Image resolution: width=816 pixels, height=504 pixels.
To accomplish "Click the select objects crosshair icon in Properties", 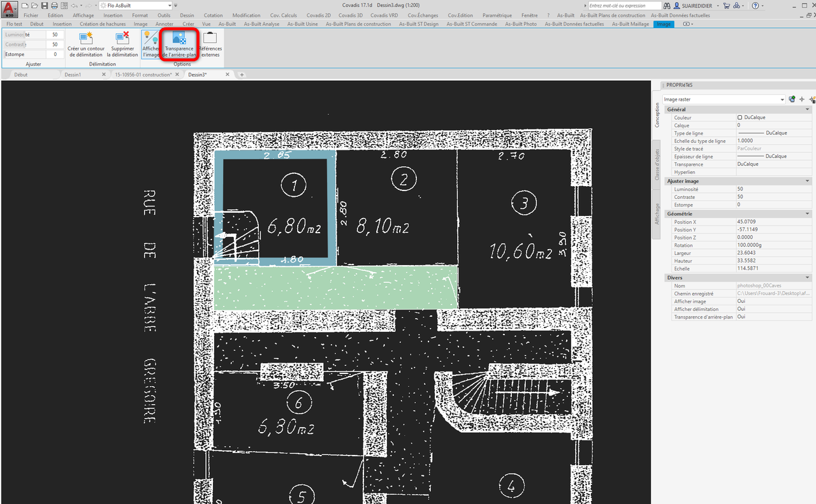I will click(802, 99).
